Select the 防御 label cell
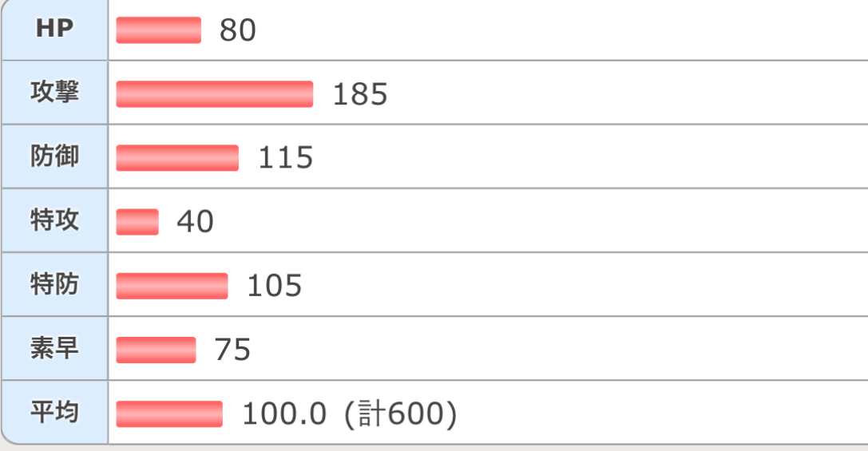The width and height of the screenshot is (868, 451). point(54,157)
